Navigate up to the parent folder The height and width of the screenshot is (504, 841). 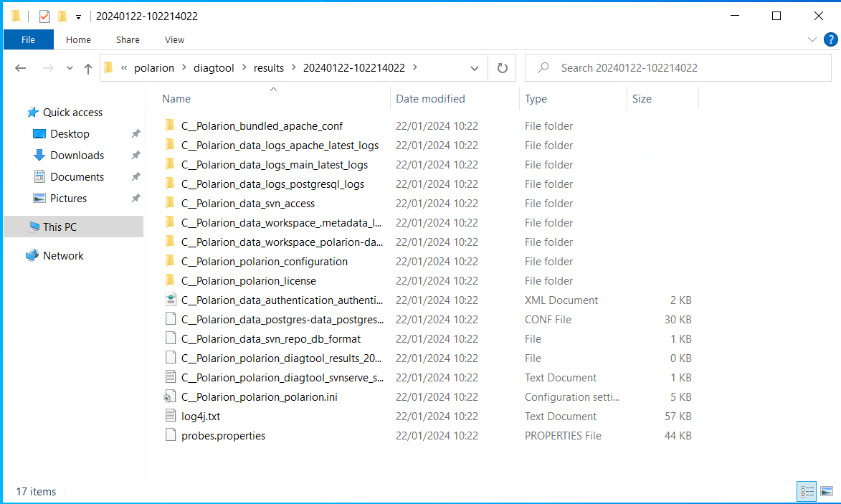pos(87,67)
